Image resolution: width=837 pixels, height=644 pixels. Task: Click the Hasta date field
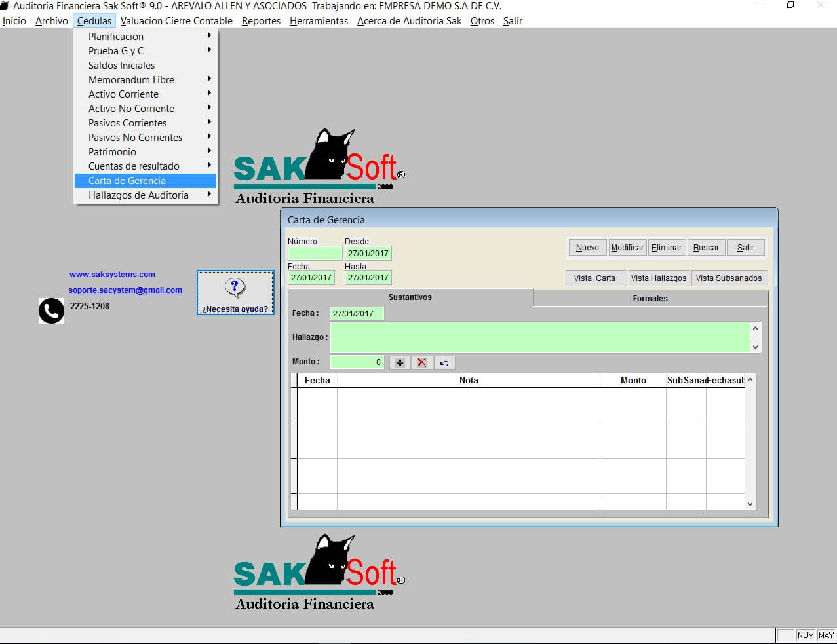pos(368,278)
